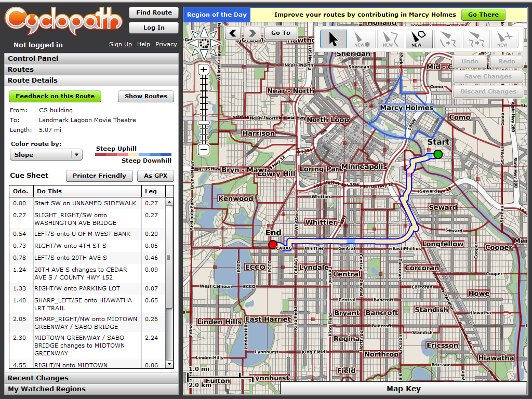
Task: Open the Go To map button
Action: (281, 33)
